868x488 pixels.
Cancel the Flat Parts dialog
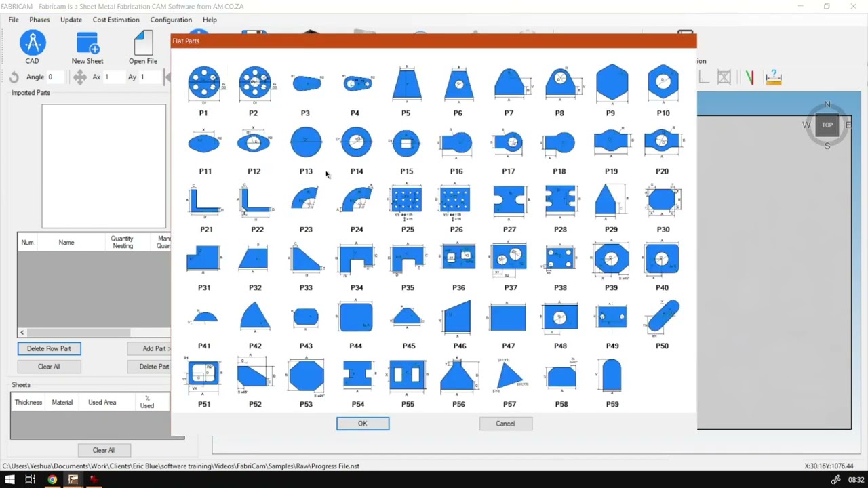tap(505, 424)
